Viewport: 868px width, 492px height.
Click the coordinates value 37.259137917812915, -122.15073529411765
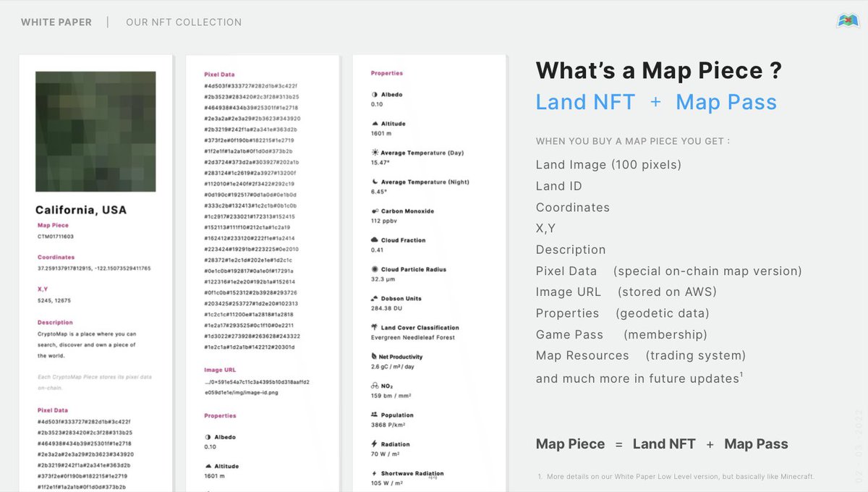click(94, 268)
